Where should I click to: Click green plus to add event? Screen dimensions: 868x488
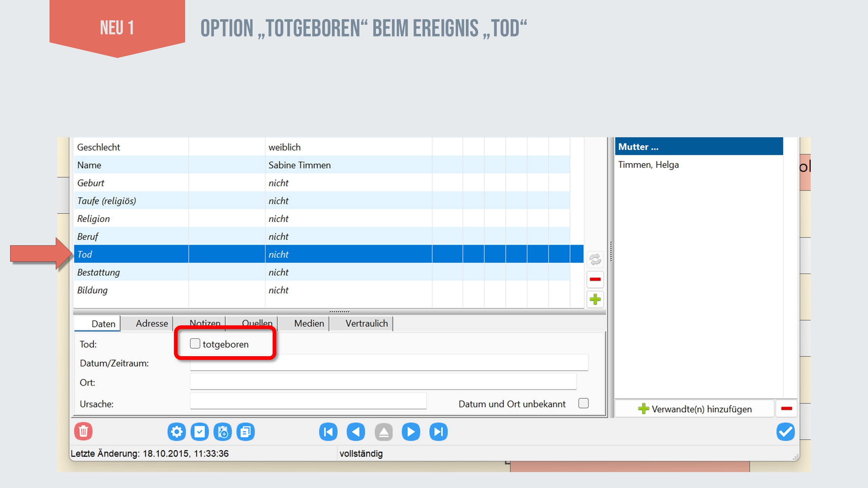pos(595,299)
